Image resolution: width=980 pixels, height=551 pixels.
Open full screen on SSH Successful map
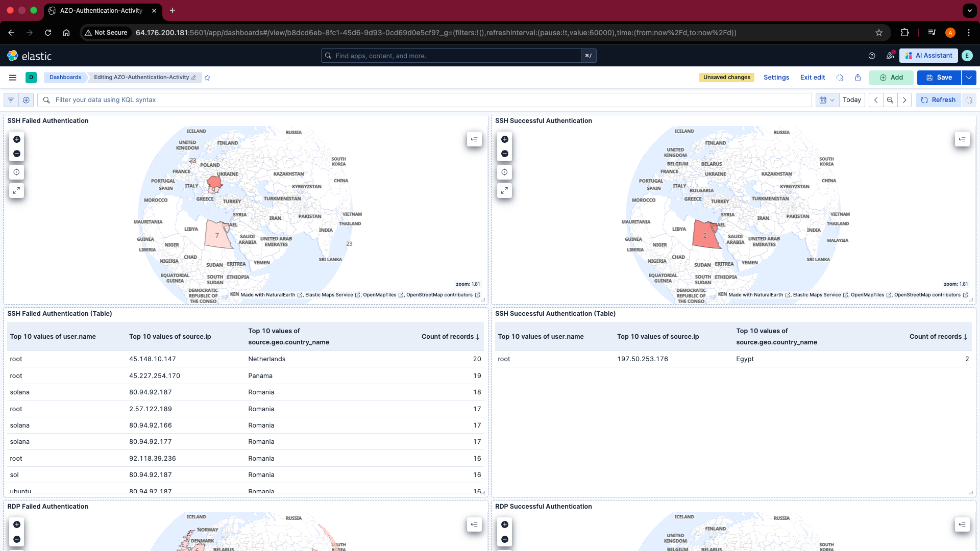tap(505, 191)
